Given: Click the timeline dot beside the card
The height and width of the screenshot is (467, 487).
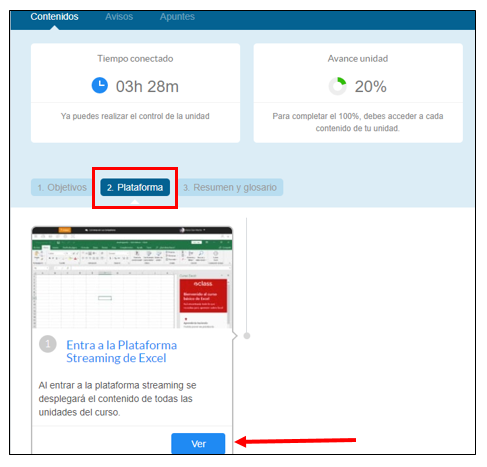Looking at the screenshot, I should [x=247, y=336].
